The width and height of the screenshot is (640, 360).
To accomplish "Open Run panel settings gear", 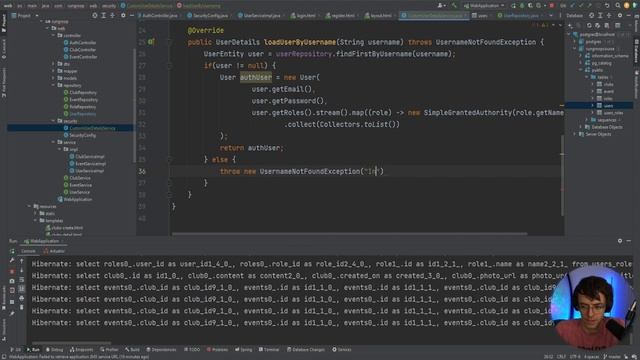I will [x=620, y=241].
